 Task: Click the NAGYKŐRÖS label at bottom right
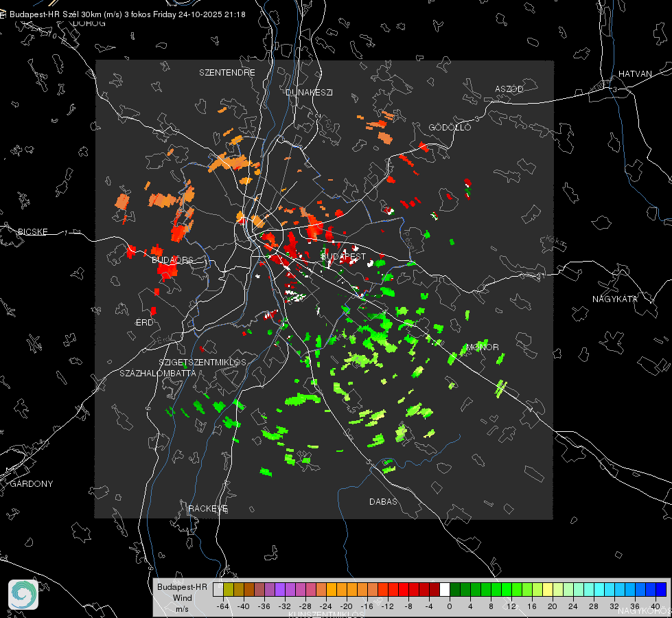pyautogui.click(x=644, y=610)
